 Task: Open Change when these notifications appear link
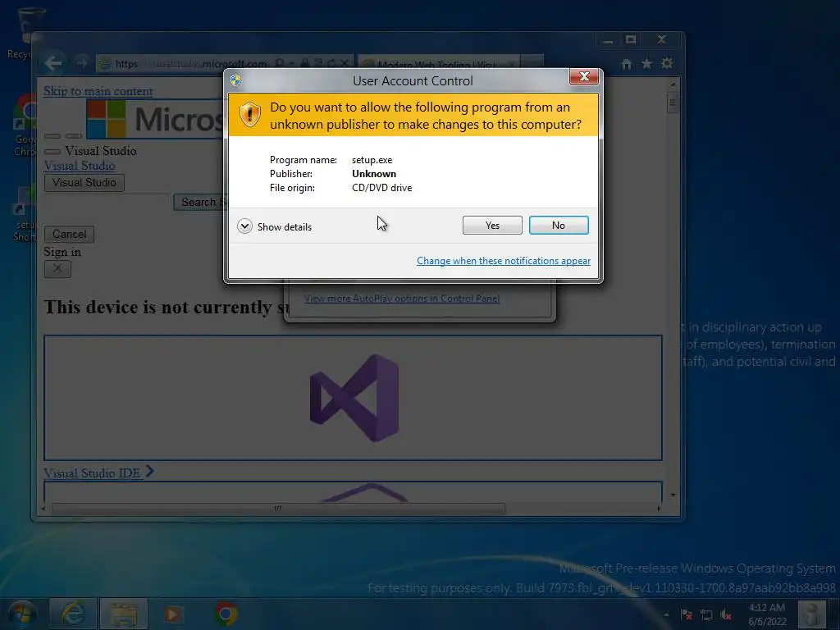coord(504,261)
